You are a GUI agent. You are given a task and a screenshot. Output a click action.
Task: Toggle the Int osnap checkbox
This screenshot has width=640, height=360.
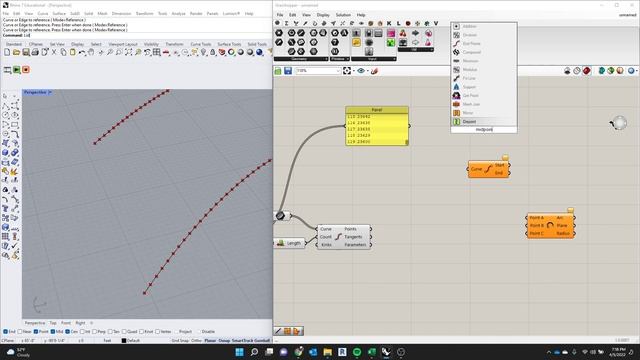(82, 331)
